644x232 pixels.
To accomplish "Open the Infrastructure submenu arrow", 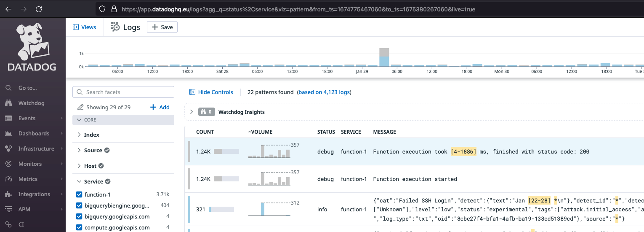I will [61, 148].
